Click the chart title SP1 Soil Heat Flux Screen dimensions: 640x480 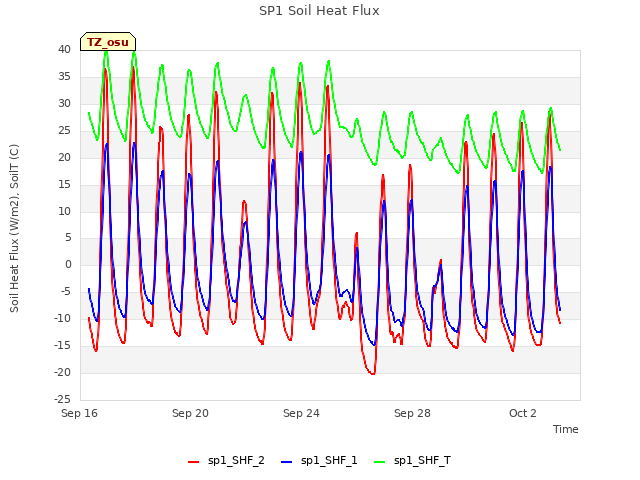319,11
